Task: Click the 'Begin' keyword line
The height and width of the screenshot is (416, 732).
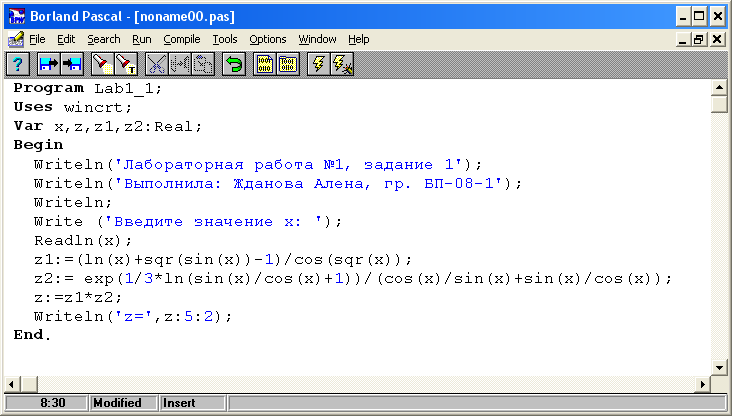Action: 38,145
